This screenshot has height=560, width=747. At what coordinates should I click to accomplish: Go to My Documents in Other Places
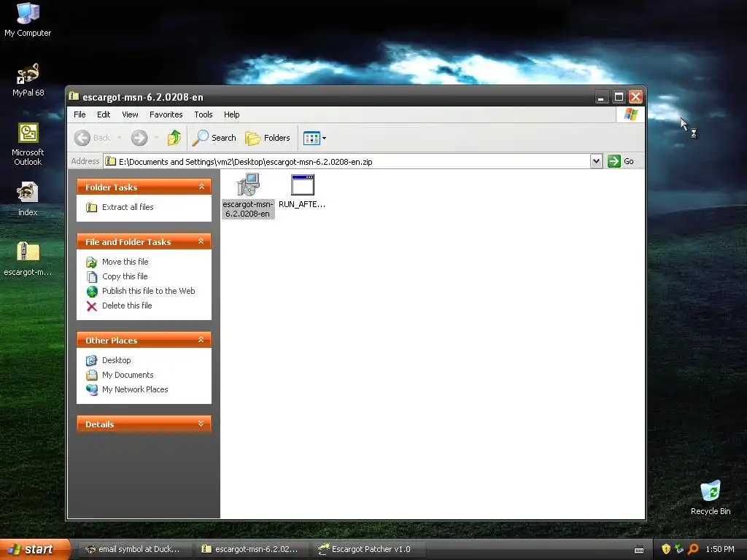128,376
